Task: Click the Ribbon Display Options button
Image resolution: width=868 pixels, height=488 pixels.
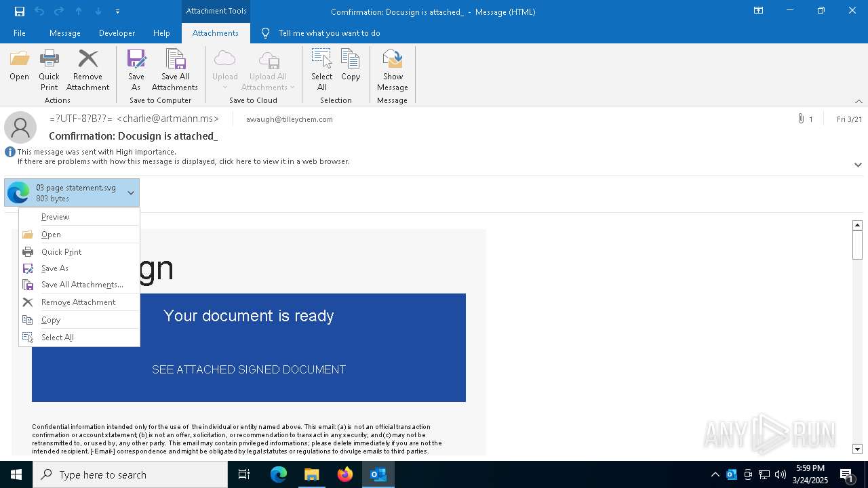Action: (x=759, y=11)
